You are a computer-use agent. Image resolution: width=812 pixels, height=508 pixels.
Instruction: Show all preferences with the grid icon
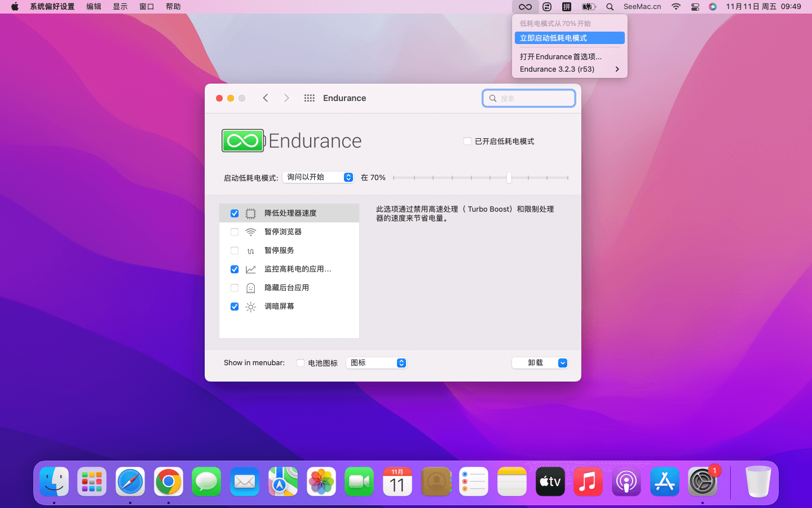click(309, 98)
